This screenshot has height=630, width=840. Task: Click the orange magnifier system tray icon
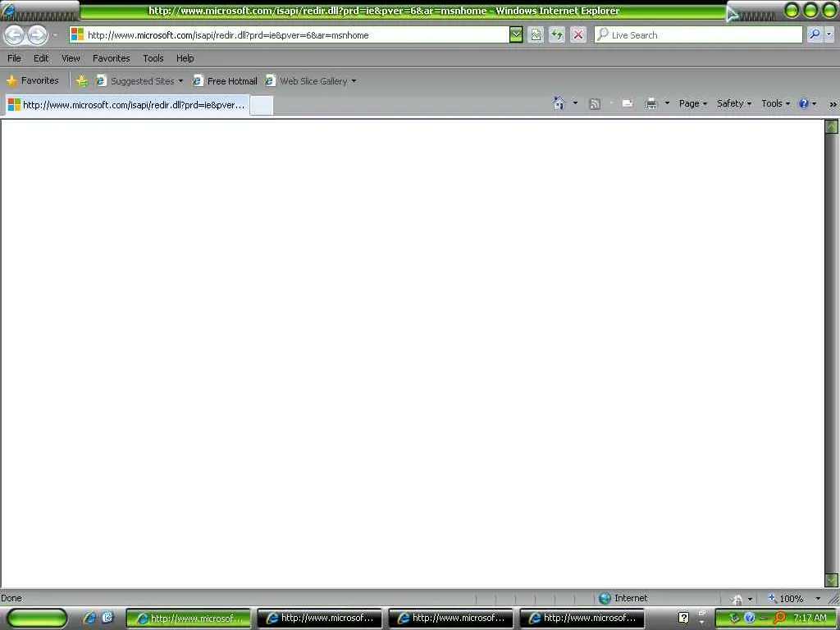tap(780, 619)
